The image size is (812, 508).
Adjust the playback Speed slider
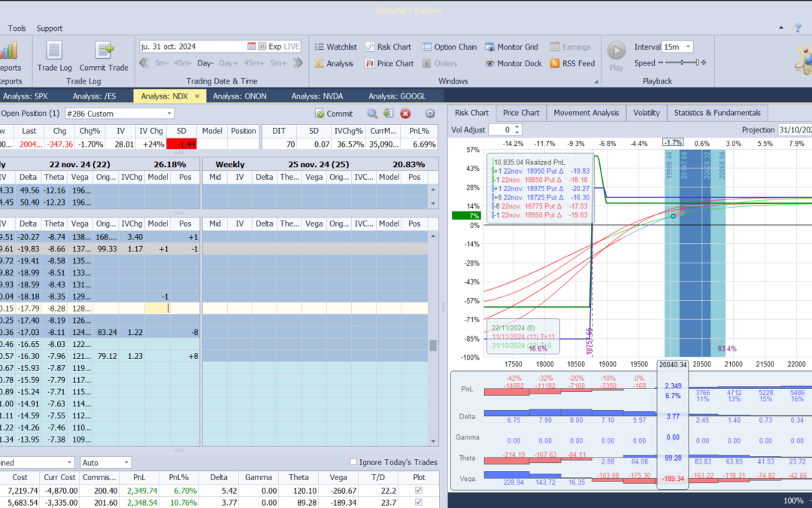(682, 63)
